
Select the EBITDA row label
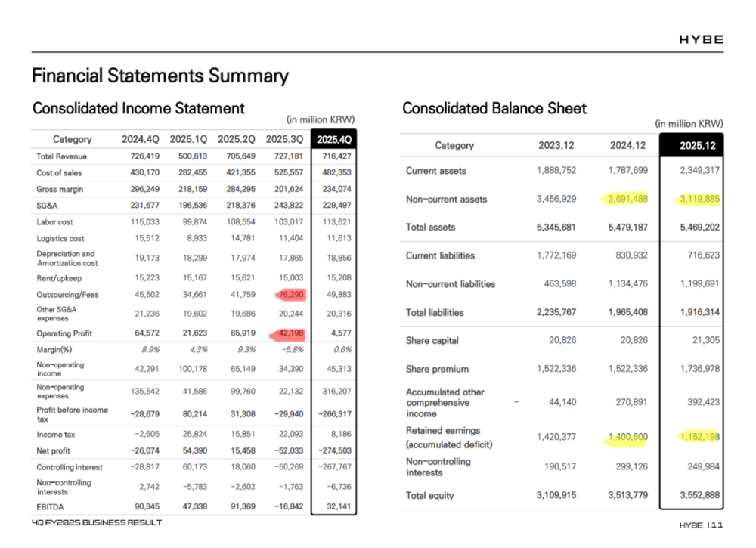pyautogui.click(x=50, y=507)
